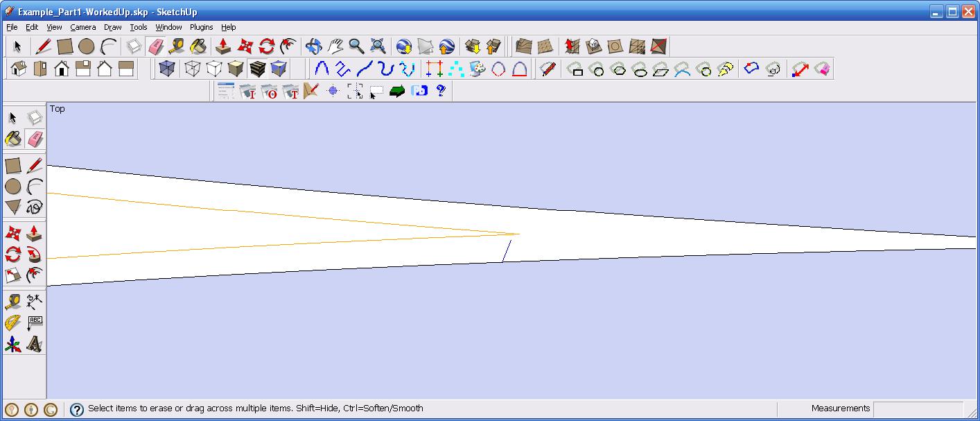The height and width of the screenshot is (421, 980).
Task: Expand the Draw menu
Action: point(112,27)
